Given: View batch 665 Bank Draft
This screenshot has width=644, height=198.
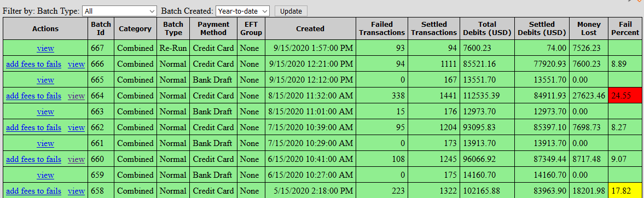Looking at the screenshot, I should coord(45,80).
